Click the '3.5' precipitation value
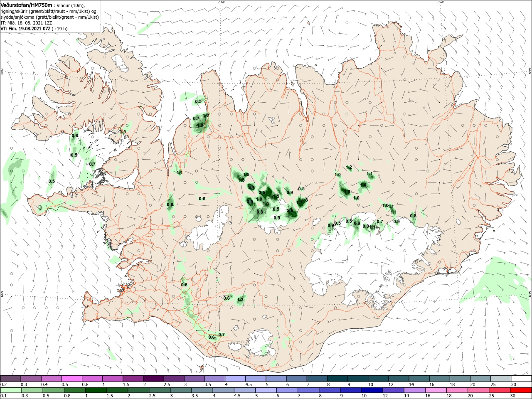The image size is (532, 399). click(250, 202)
